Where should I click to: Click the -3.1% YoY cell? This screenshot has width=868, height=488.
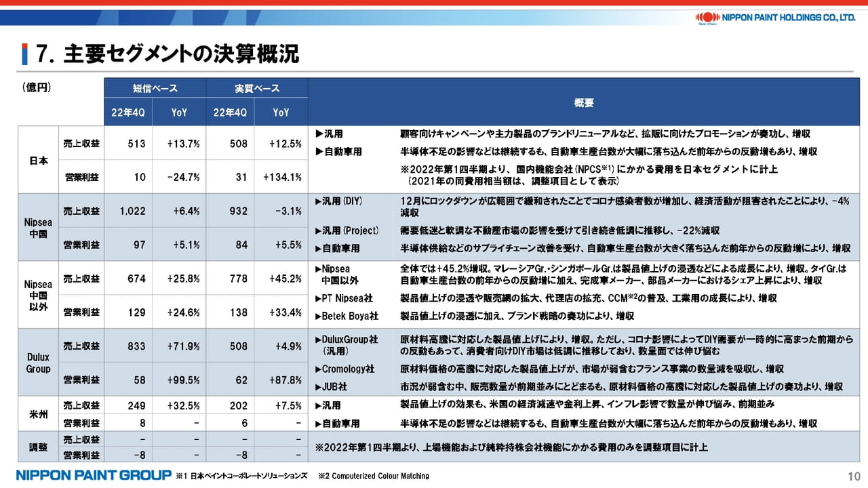(281, 211)
